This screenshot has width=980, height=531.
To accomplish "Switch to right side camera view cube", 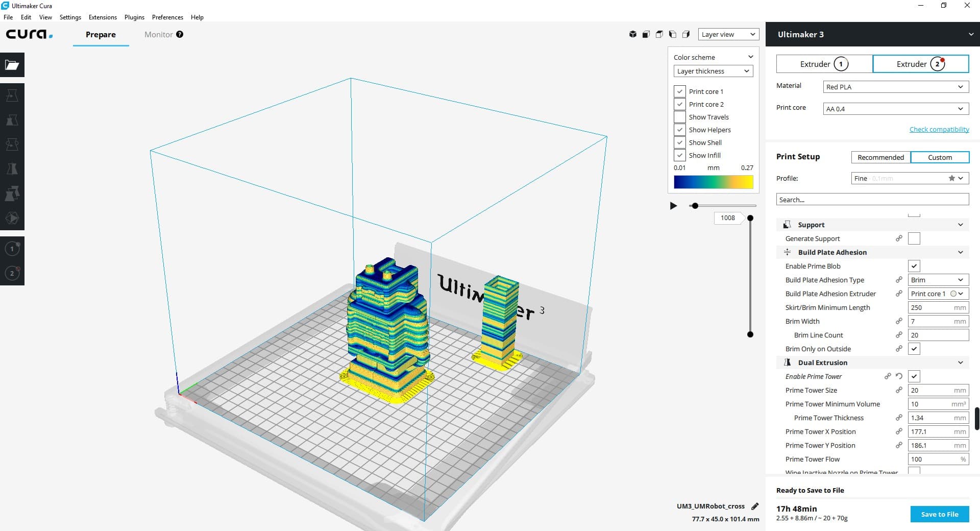I will (x=686, y=34).
